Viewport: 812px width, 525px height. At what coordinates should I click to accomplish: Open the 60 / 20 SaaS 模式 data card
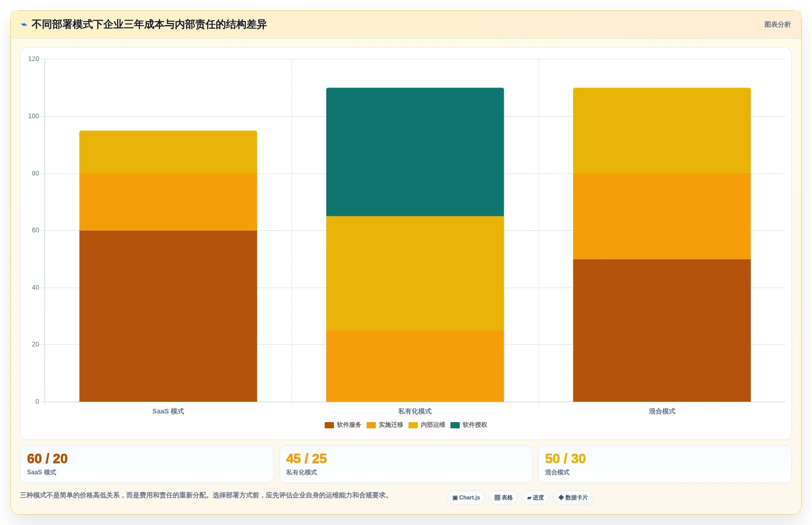pos(147,464)
